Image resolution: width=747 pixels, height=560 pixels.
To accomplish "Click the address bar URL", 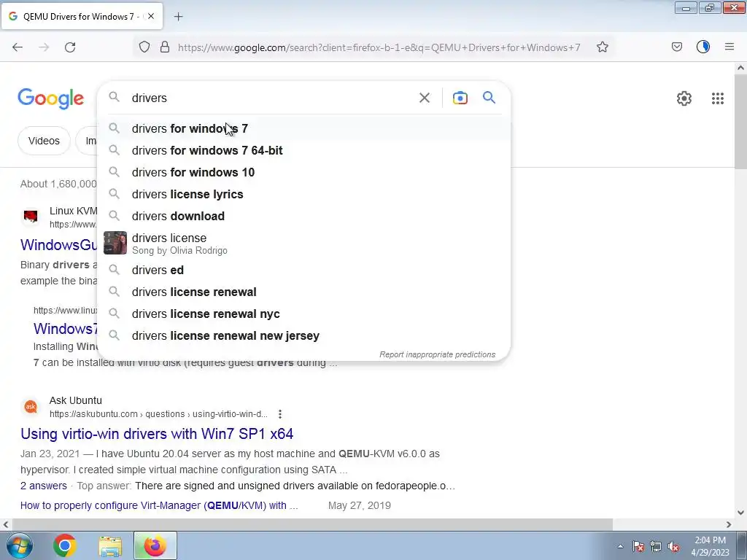I will (x=379, y=47).
